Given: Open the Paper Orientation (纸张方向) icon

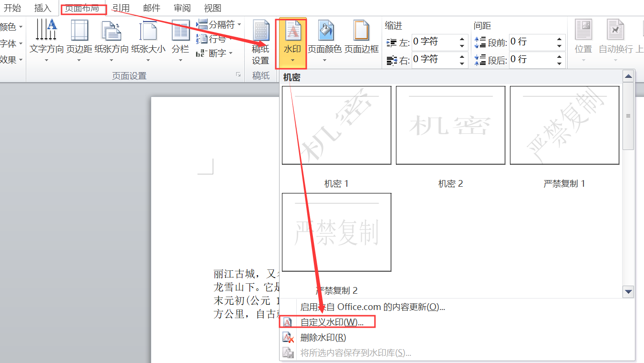Looking at the screenshot, I should [x=111, y=41].
